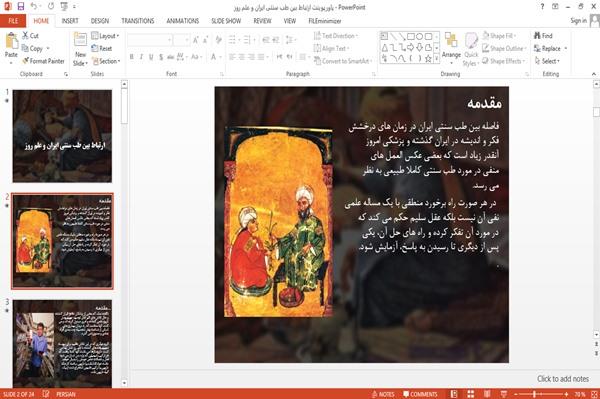The image size is (600, 399).
Task: Select the Format Painter tool
Action: tap(43, 61)
